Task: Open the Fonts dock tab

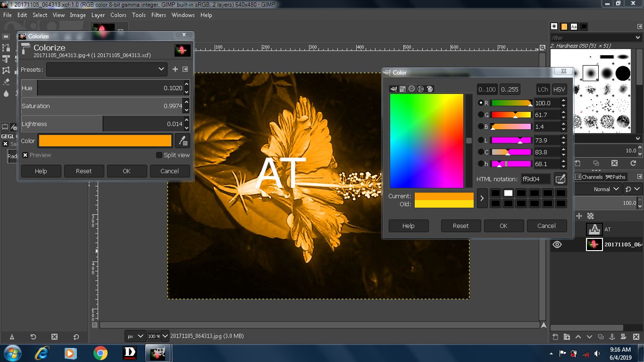Action: click(574, 26)
